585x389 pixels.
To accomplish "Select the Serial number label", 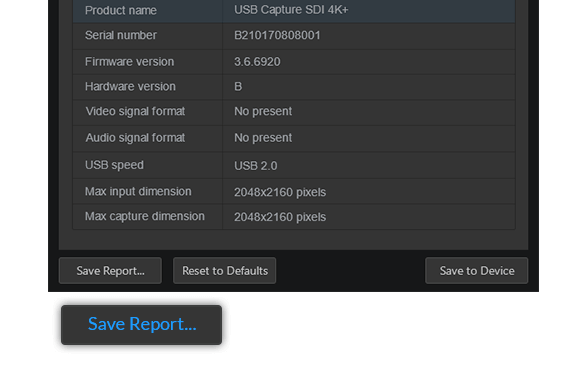I will pos(121,35).
